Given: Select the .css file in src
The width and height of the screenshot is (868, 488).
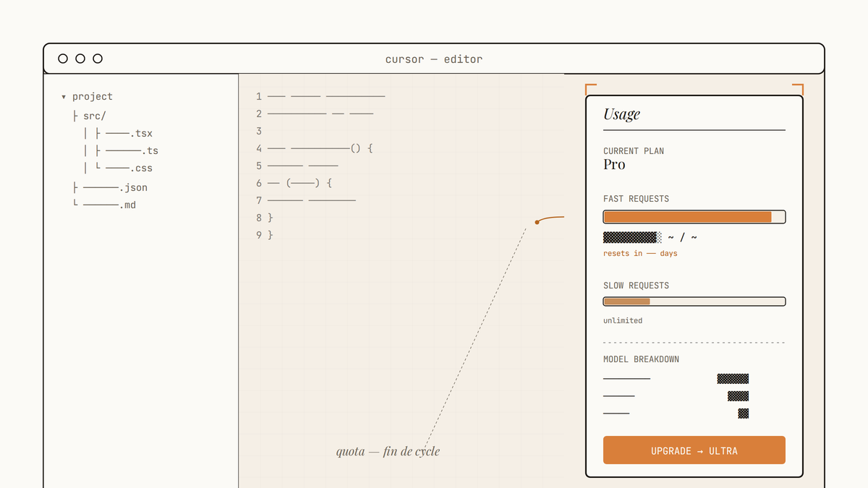Looking at the screenshot, I should tap(129, 168).
